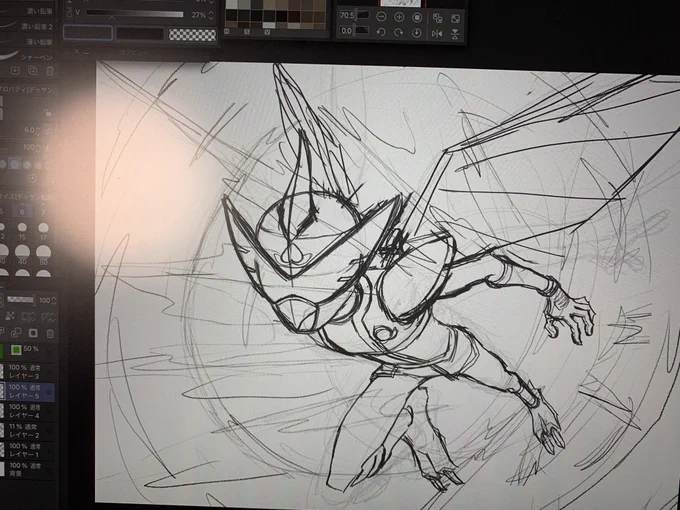Select brush size preset 50
Image resolution: width=680 pixels, height=510 pixels.
click(43, 255)
